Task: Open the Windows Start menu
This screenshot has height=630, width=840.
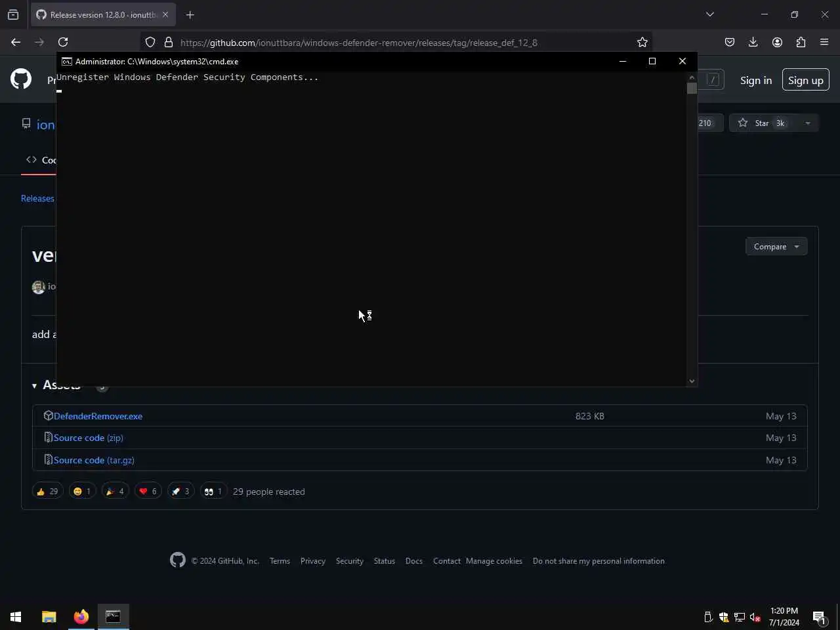Action: pos(16,616)
